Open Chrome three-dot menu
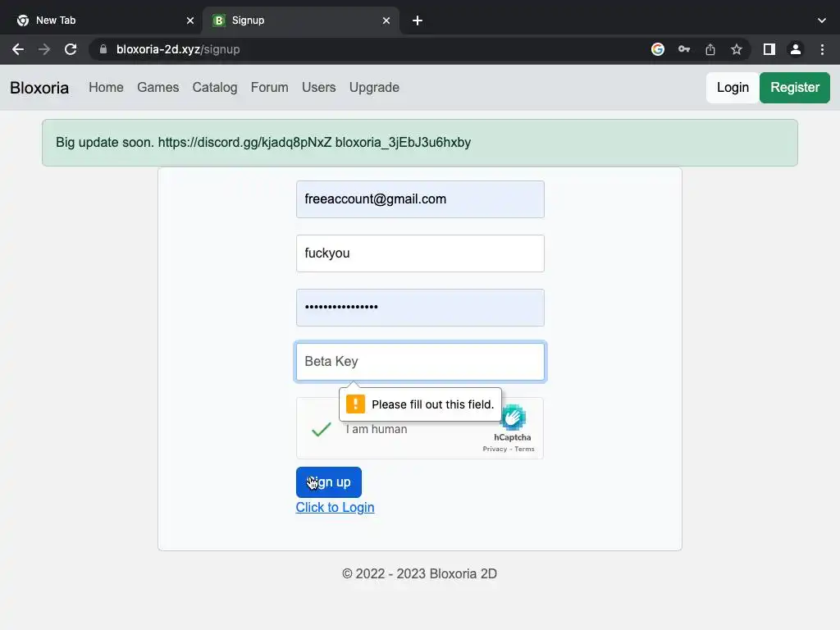840x630 pixels. [x=822, y=49]
